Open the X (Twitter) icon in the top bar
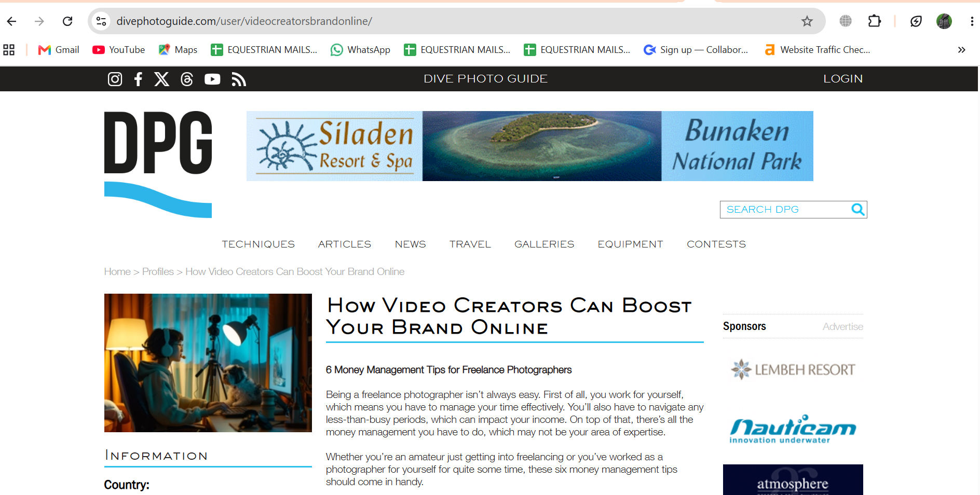 pyautogui.click(x=161, y=79)
